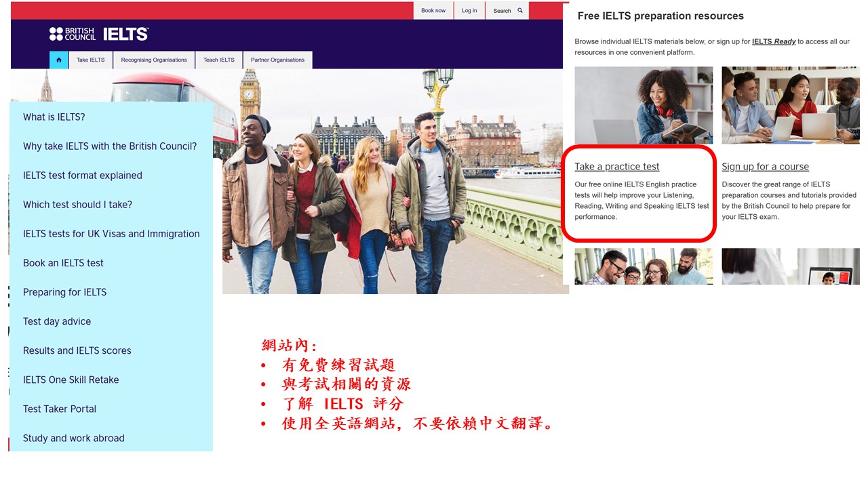Viewport: 868px width, 488px height.
Task: Click the British Council IELTS logo
Action: (x=99, y=34)
